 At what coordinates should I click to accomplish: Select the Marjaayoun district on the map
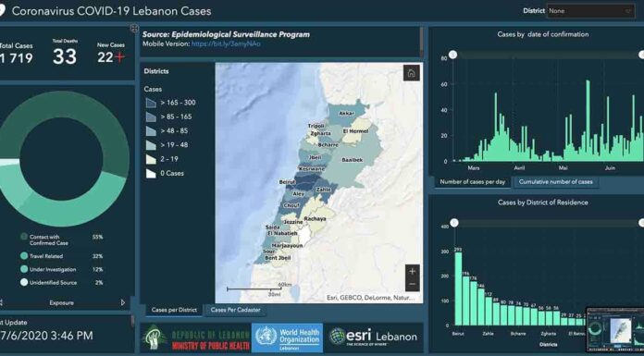tap(288, 246)
